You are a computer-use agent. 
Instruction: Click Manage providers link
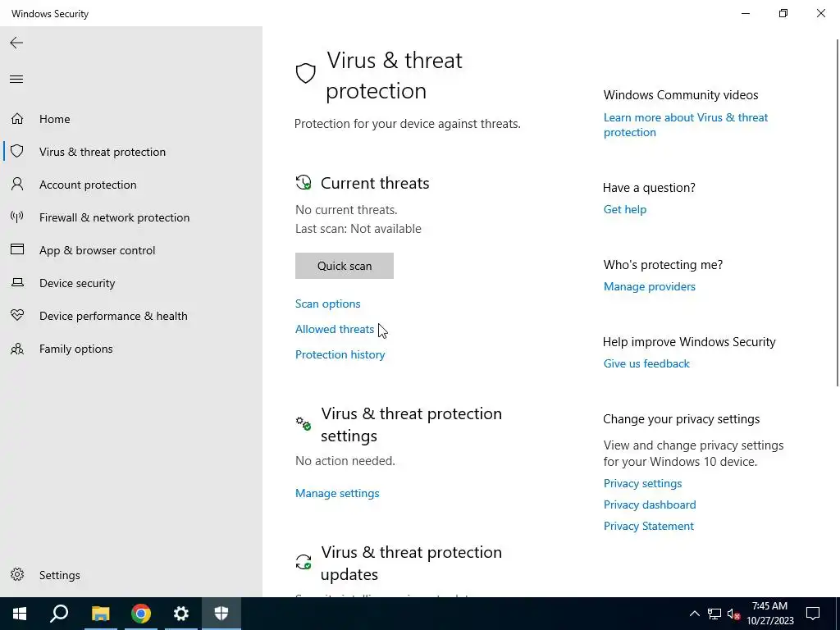(x=650, y=286)
